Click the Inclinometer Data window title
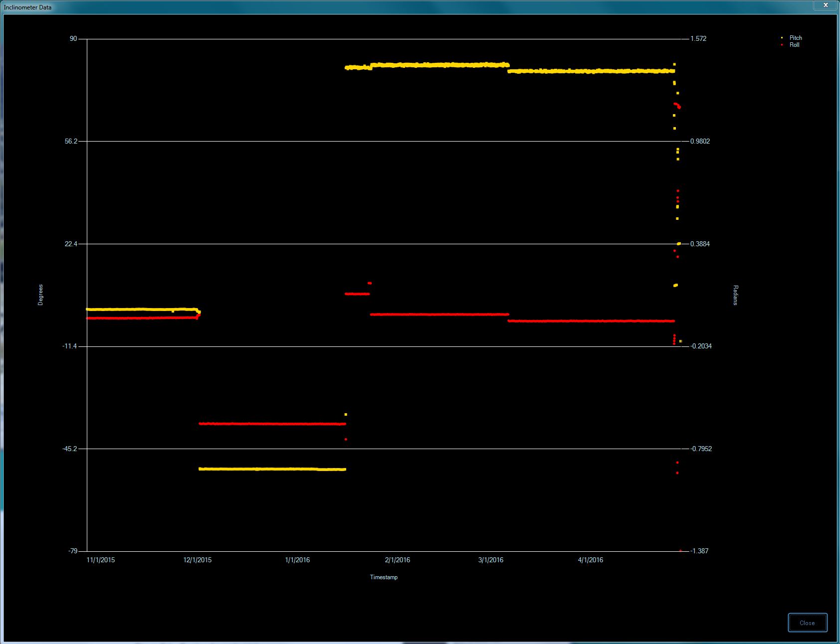Viewport: 840px width, 644px height. pyautogui.click(x=27, y=7)
